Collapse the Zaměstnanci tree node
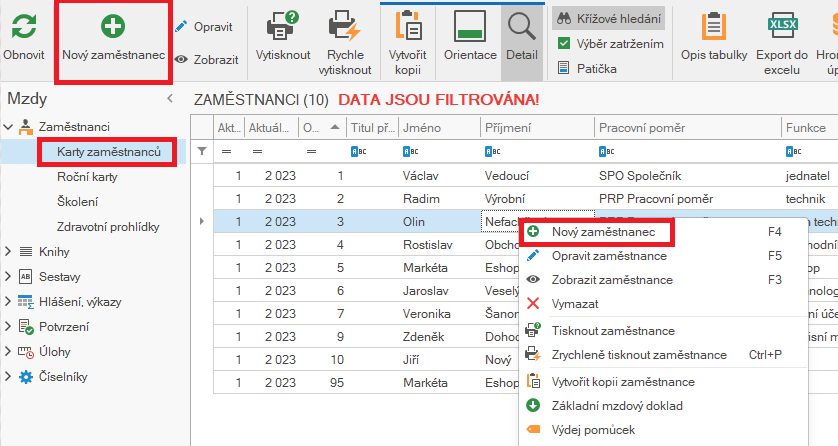This screenshot has width=838, height=446. click(8, 127)
